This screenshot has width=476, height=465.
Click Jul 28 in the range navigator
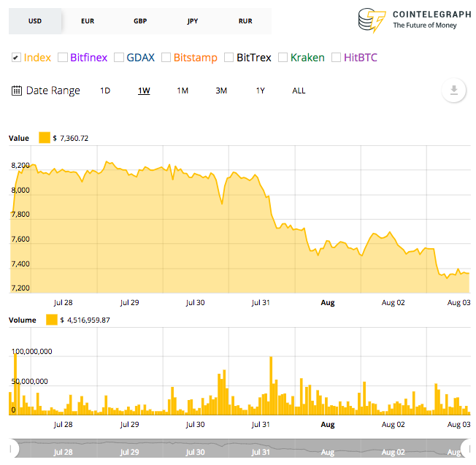pos(63,452)
